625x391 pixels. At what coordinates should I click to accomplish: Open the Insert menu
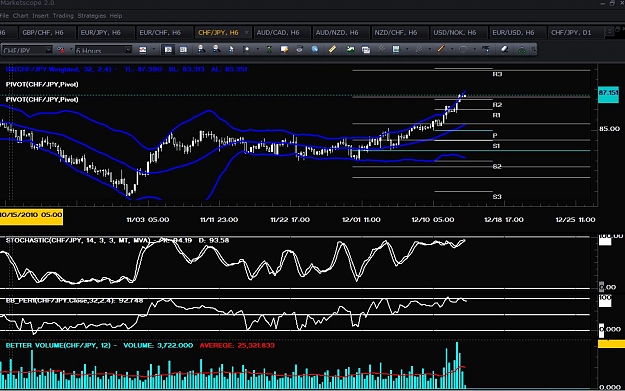(40, 16)
